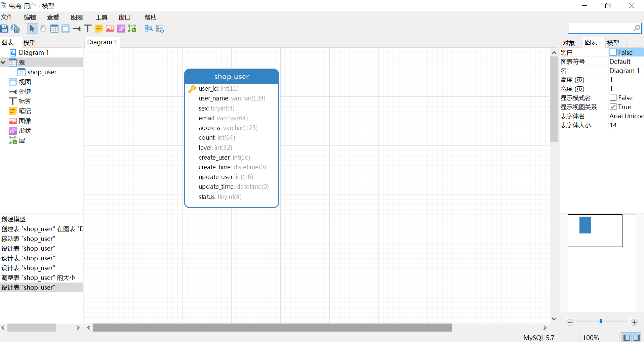Select the 视图 node in the tree
644x342 pixels.
coord(25,82)
